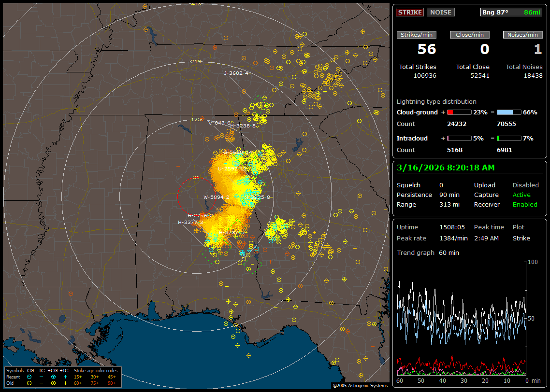
Task: Click the 90+ strike age color code
Action: pyautogui.click(x=112, y=383)
